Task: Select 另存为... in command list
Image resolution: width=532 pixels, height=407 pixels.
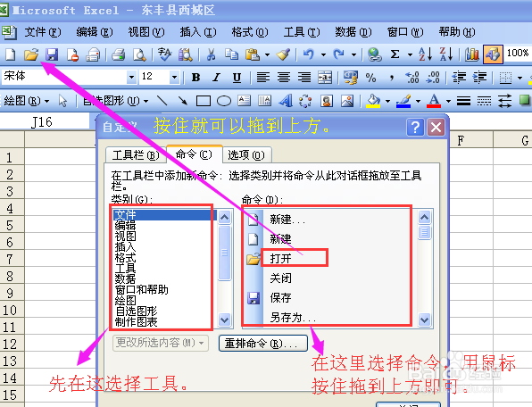Action: 293,318
